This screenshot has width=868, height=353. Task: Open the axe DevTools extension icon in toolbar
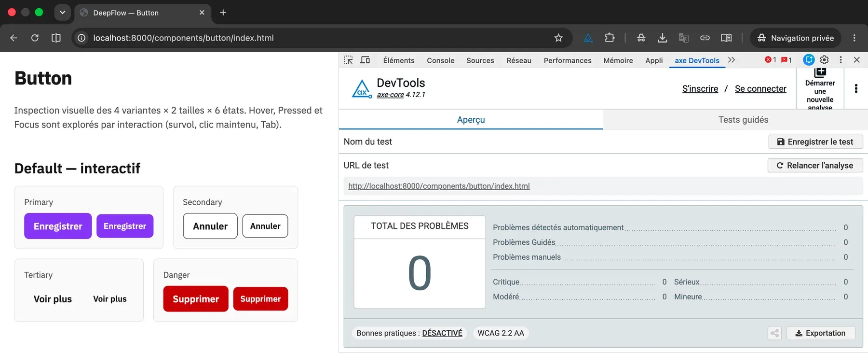[588, 38]
